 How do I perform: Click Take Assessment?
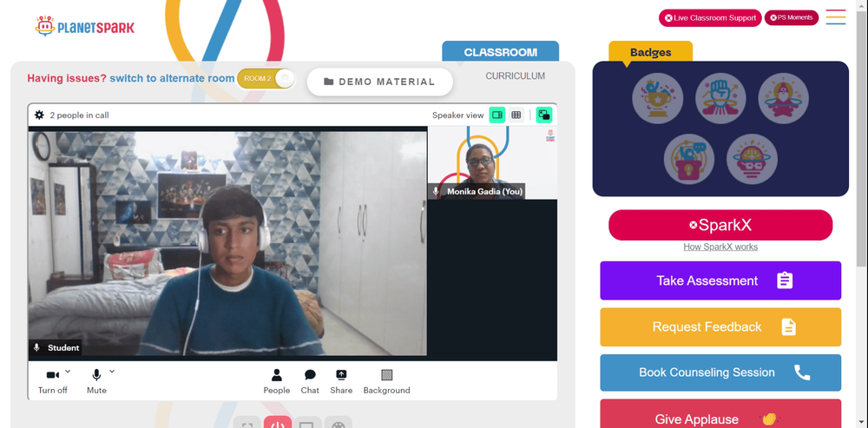tap(720, 280)
